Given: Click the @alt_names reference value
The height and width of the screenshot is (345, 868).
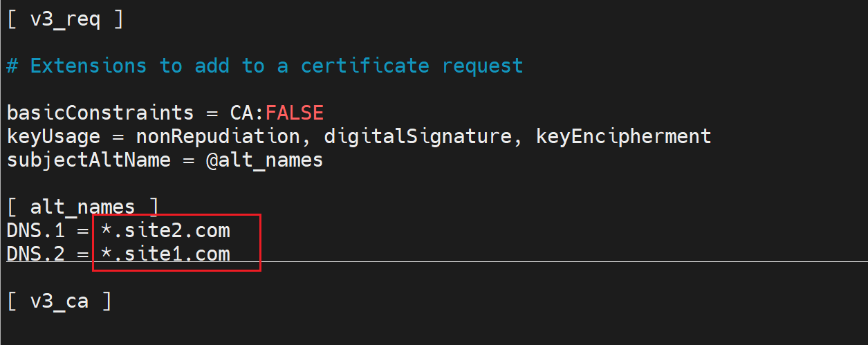Looking at the screenshot, I should tap(265, 160).
